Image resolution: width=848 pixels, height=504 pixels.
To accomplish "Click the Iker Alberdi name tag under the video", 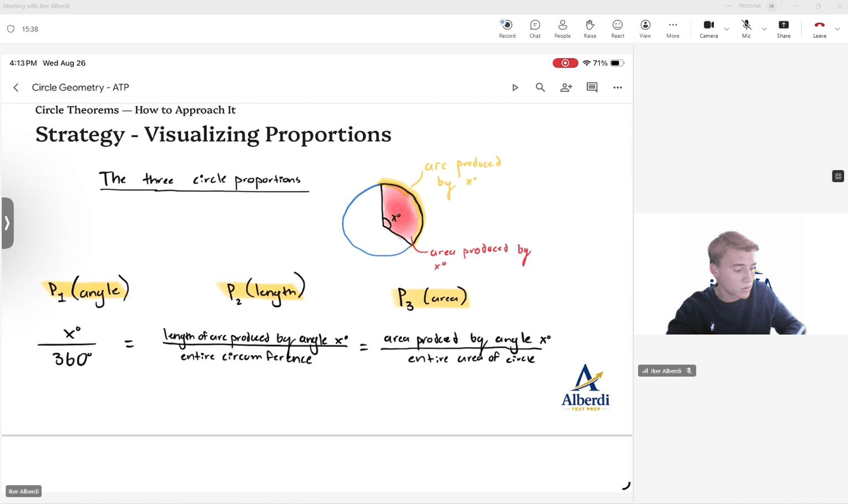I will click(x=667, y=371).
